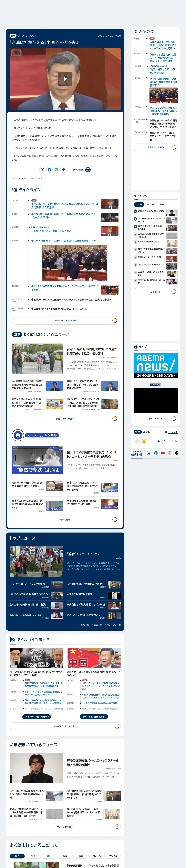This screenshot has width=186, height=868.
Task: Select the 1週間 ranking tab
Action: [161, 205]
